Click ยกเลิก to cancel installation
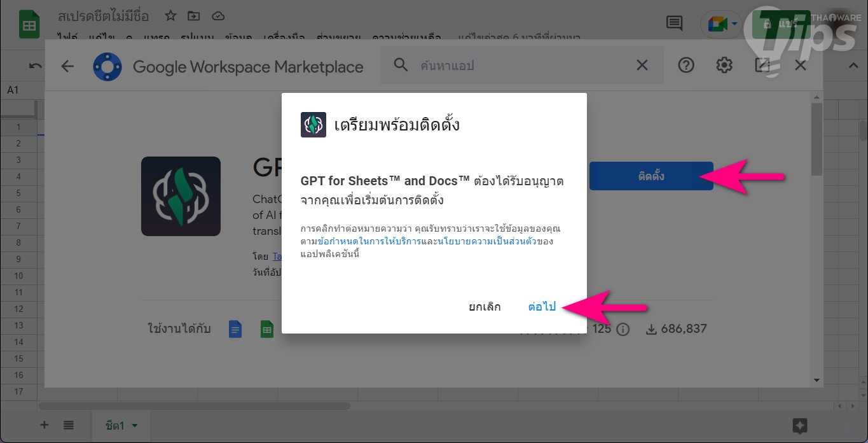 tap(485, 307)
